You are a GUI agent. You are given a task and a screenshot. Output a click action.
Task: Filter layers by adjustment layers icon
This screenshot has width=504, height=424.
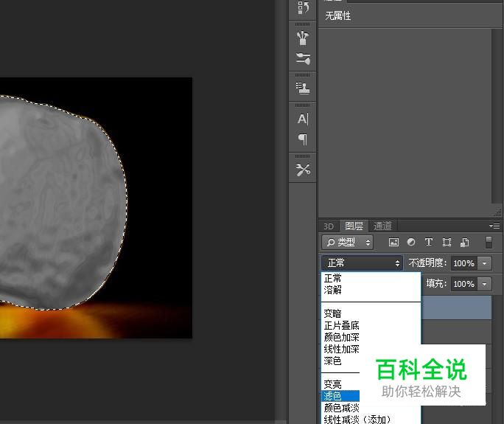411,242
